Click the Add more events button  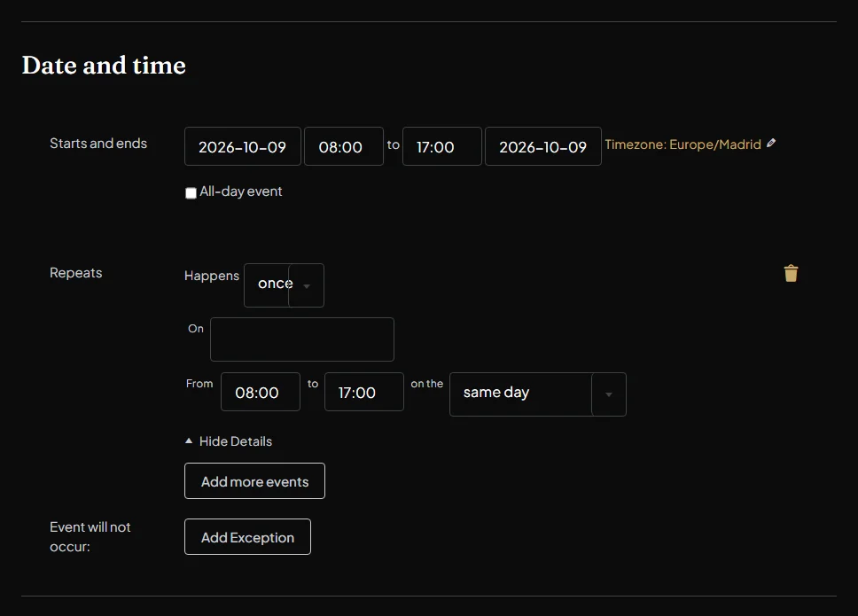pos(254,481)
